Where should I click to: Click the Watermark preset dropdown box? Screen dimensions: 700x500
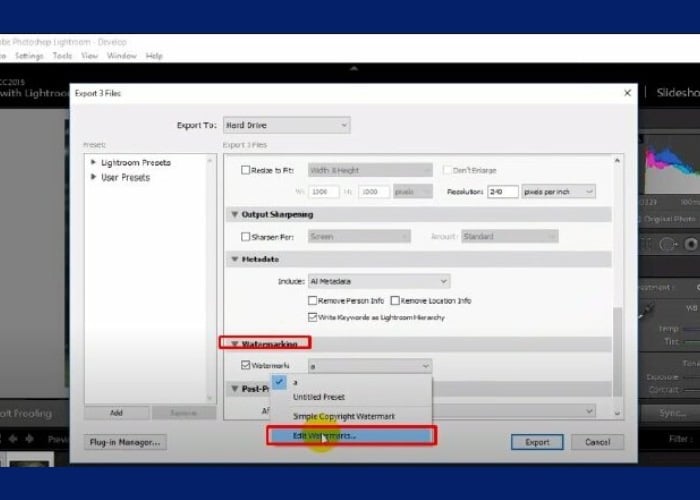pyautogui.click(x=370, y=366)
